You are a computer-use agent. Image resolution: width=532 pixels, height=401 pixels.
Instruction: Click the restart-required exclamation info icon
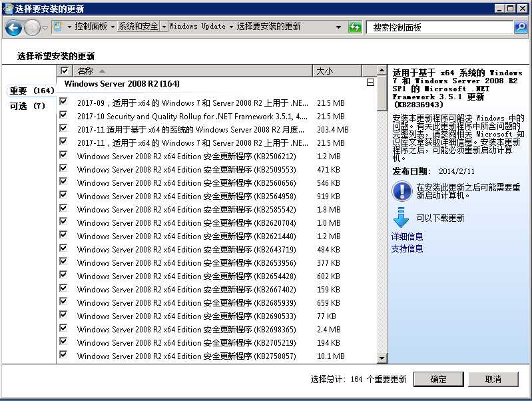click(401, 191)
